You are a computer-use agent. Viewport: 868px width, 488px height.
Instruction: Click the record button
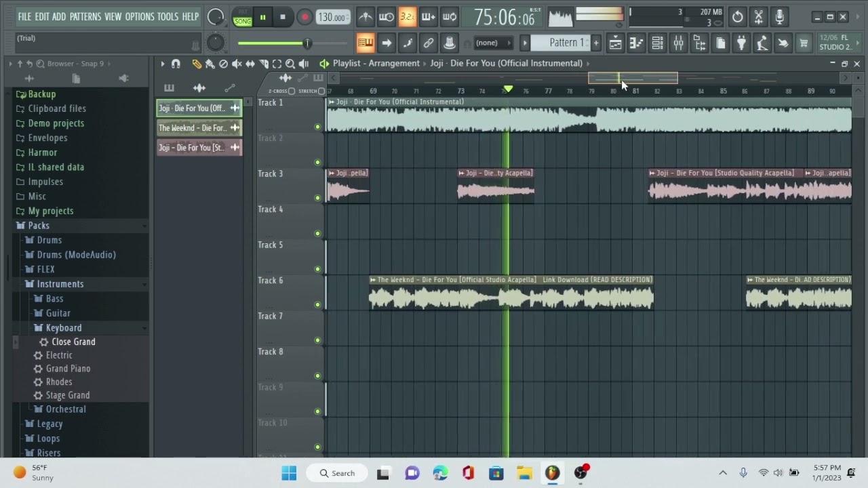304,18
